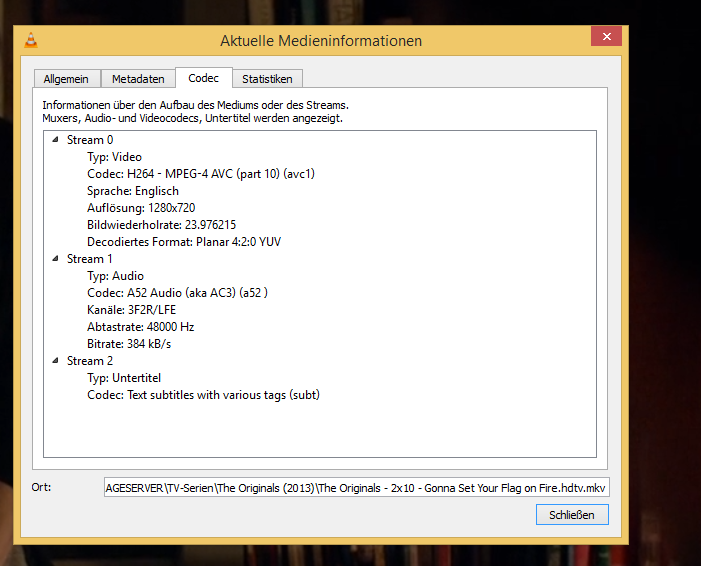Show the Statistiken tab

267,79
